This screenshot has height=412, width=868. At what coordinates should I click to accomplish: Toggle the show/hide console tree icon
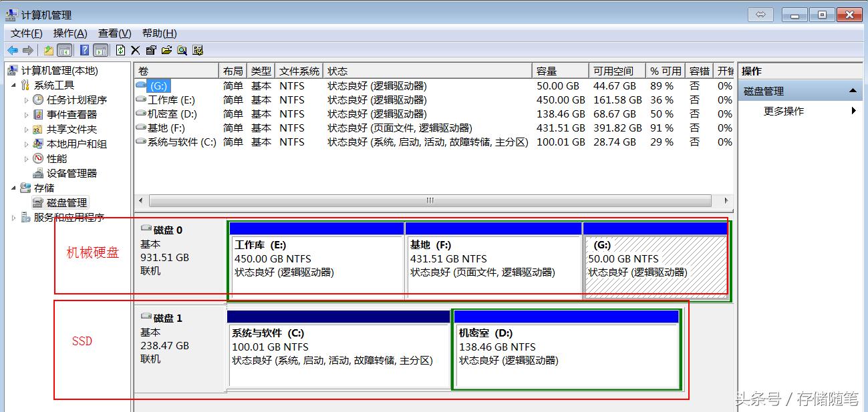click(x=65, y=50)
